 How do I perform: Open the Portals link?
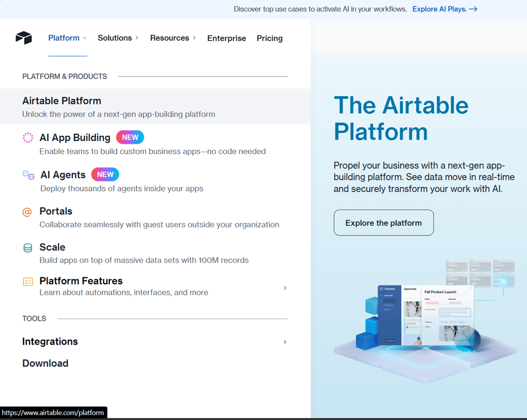[56, 211]
